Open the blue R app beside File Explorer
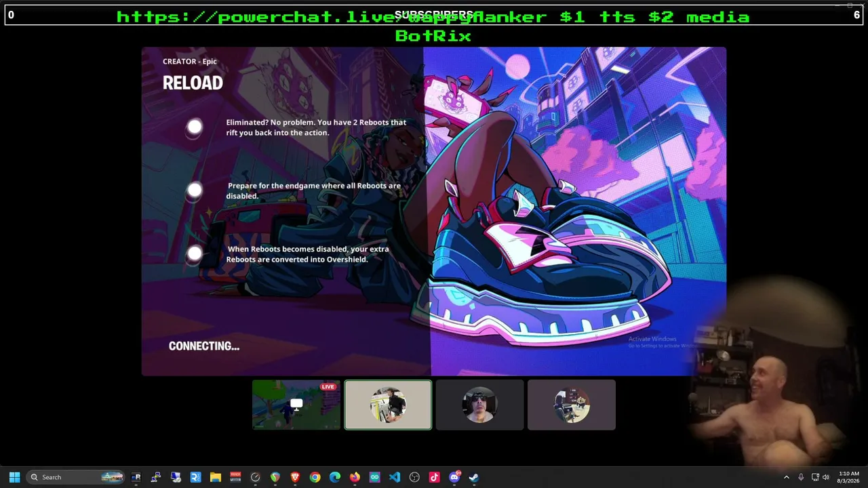The width and height of the screenshot is (868, 488). (195, 477)
